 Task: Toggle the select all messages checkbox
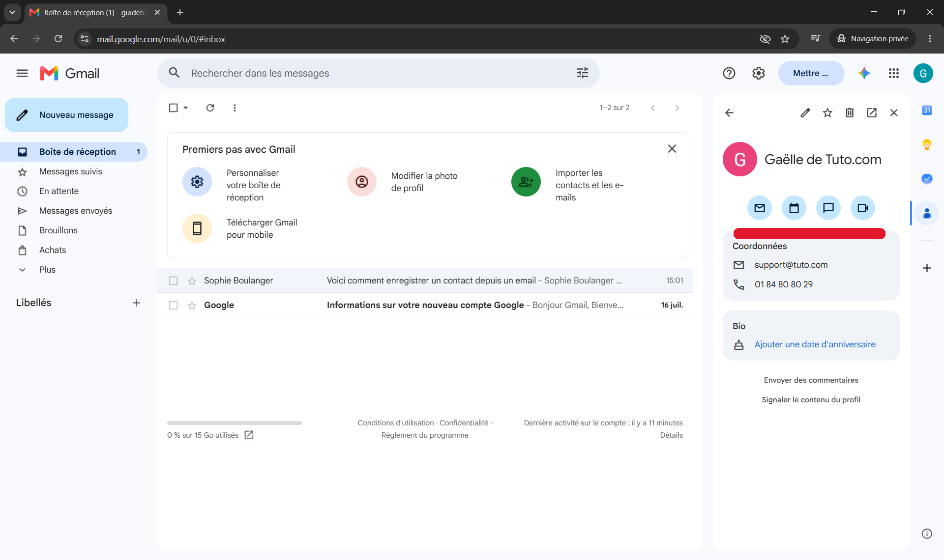tap(173, 108)
